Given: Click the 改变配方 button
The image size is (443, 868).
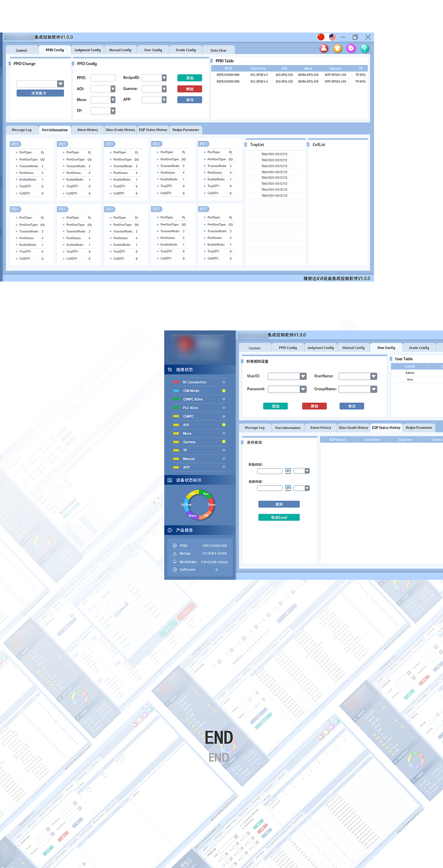Looking at the screenshot, I should click(x=40, y=93).
